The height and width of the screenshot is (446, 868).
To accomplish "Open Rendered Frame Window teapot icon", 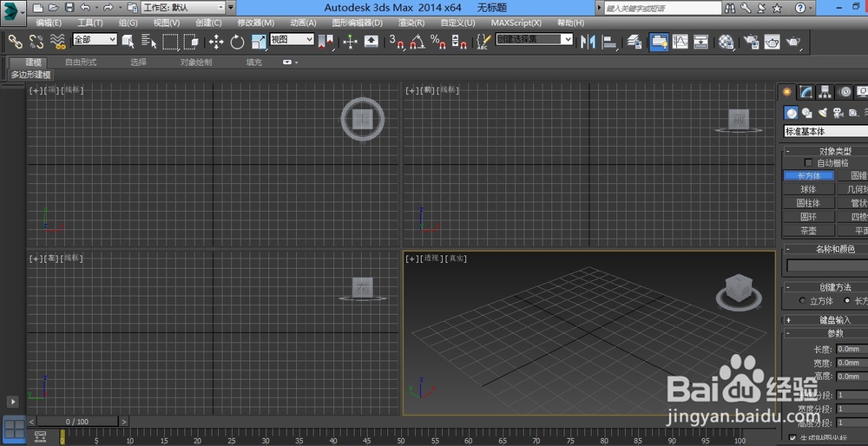I will (x=772, y=42).
